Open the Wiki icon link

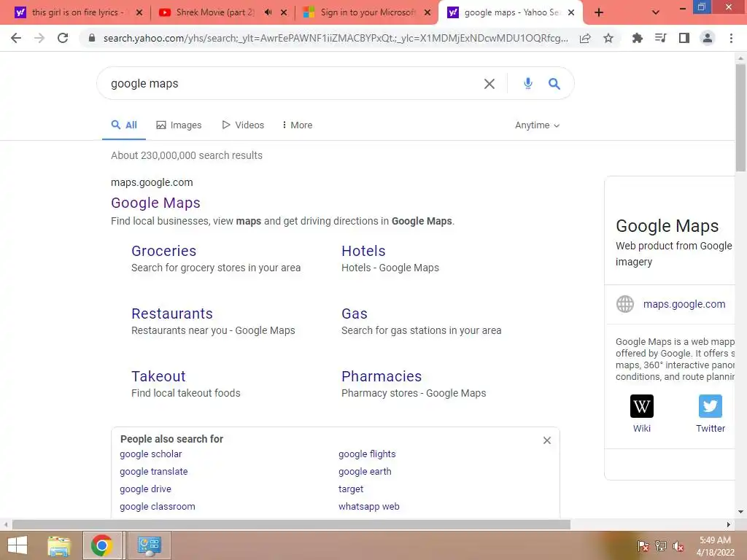(x=642, y=406)
